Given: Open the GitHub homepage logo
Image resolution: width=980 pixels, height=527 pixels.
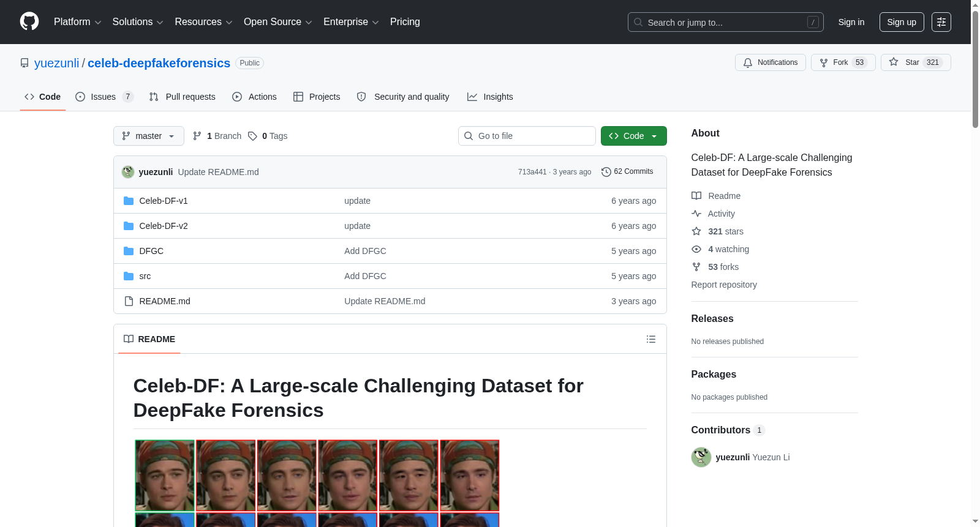Looking at the screenshot, I should [29, 22].
